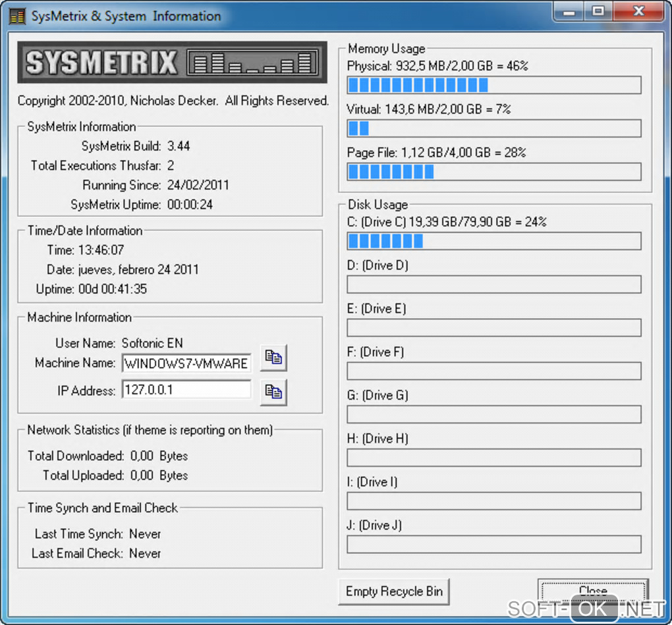Click the Page File usage bar

494,171
